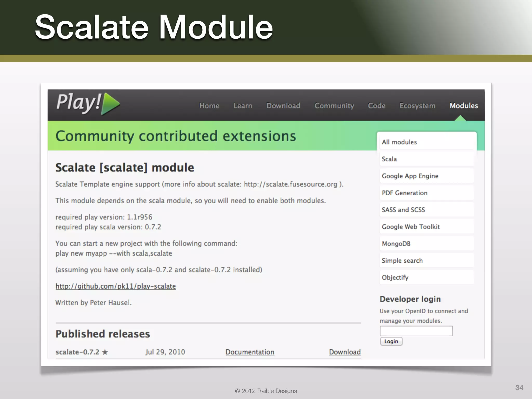Click the Developer login heading
532x399 pixels.
click(410, 299)
